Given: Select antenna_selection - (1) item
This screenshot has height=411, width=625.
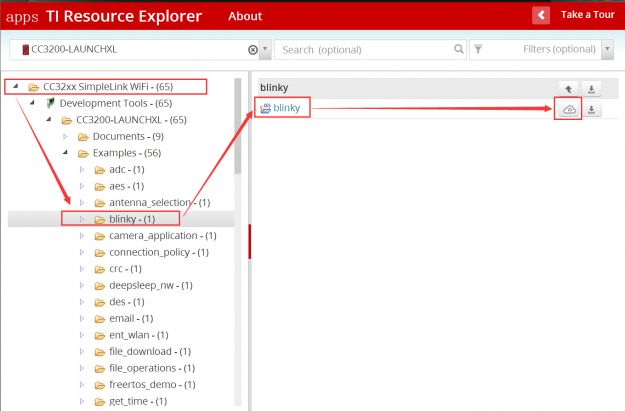Looking at the screenshot, I should pos(159,203).
